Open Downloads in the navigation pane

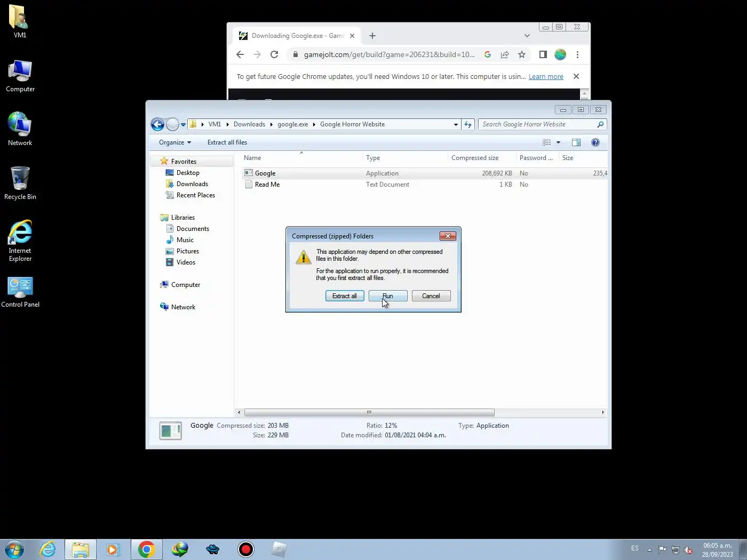point(192,184)
